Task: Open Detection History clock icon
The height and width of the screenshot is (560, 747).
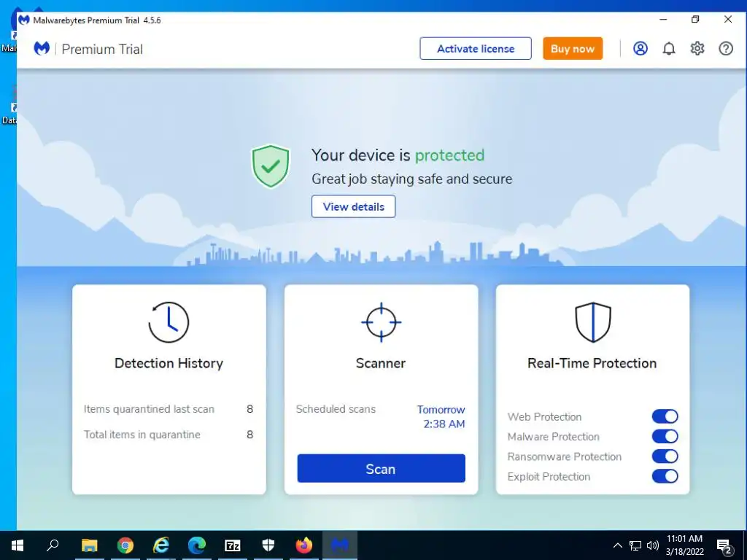Action: [x=169, y=322]
